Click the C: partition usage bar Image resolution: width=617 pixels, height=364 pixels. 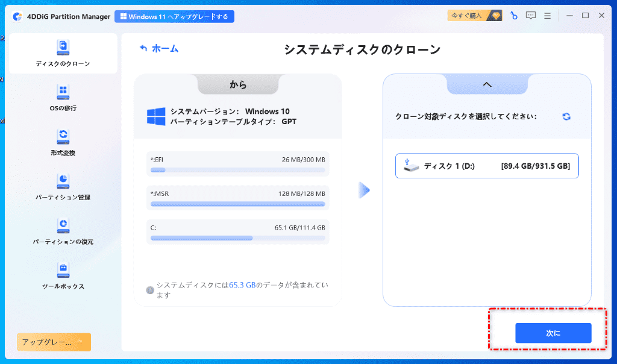pyautogui.click(x=237, y=238)
